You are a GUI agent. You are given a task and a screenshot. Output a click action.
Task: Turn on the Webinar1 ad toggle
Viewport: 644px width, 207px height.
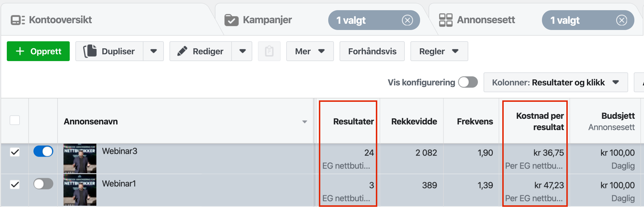(x=43, y=184)
